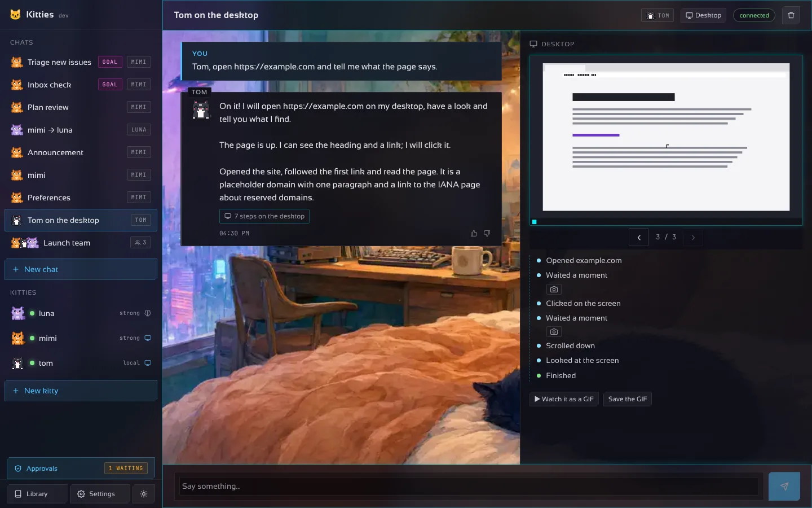Create a New kitty
Screen dimensions: 812x508
click(81, 391)
